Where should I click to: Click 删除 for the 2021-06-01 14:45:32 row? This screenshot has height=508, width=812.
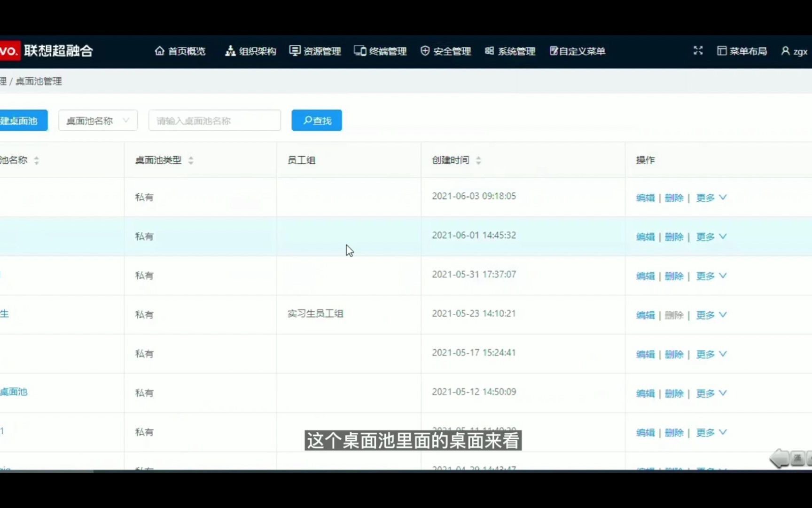674,237
